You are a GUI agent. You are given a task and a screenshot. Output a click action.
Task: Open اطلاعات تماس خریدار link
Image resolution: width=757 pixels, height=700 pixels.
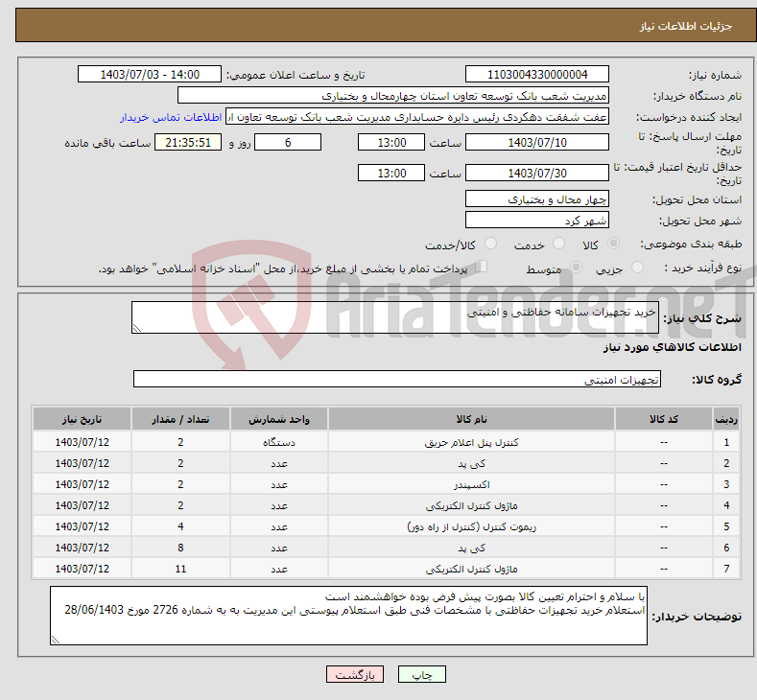(x=171, y=117)
